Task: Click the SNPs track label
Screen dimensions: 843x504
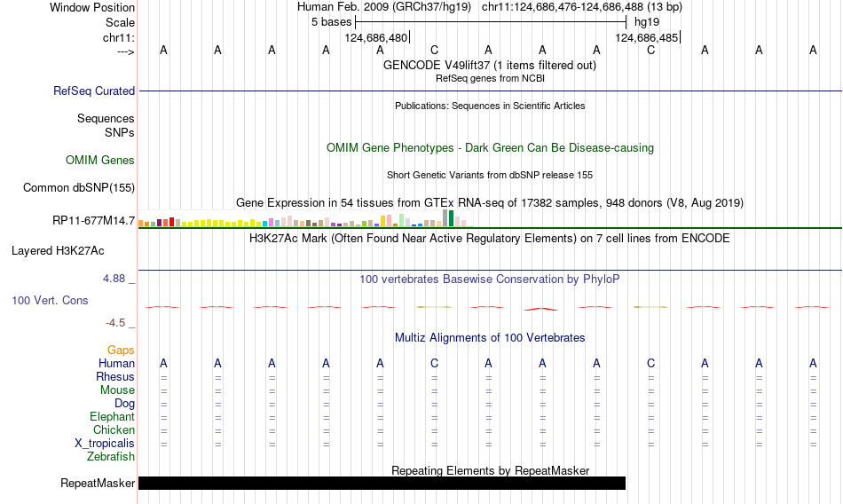Action: coord(120,132)
